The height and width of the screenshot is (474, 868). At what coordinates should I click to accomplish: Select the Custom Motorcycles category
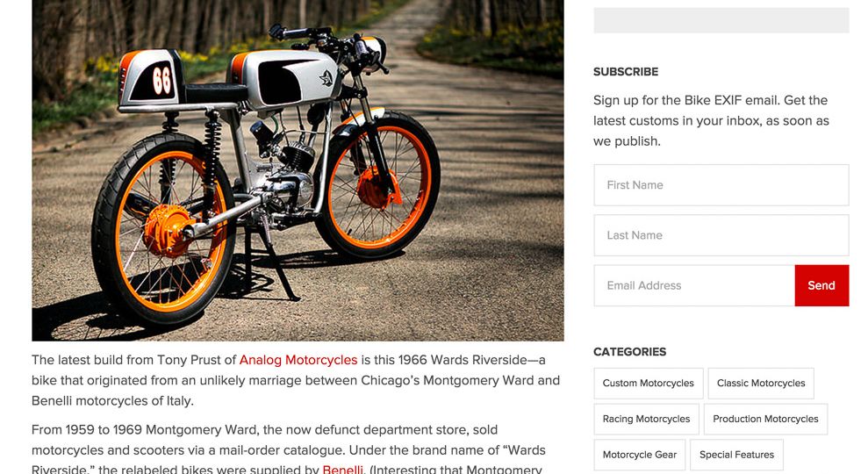point(649,384)
